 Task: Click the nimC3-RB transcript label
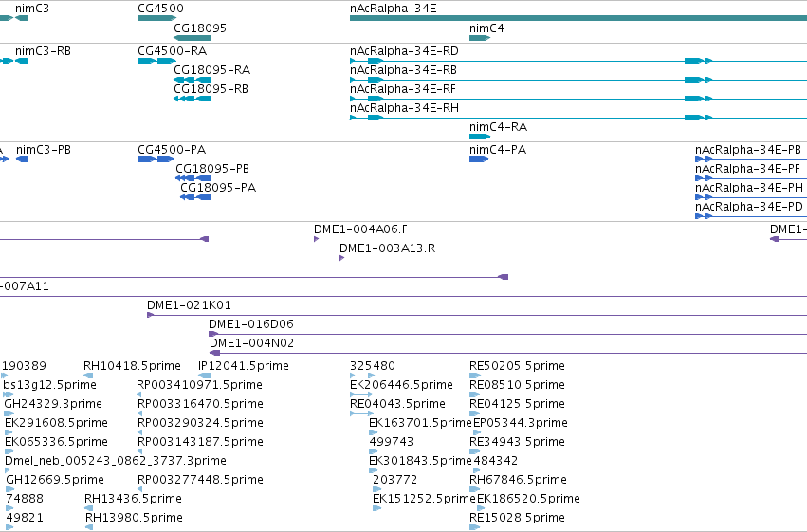click(x=44, y=51)
